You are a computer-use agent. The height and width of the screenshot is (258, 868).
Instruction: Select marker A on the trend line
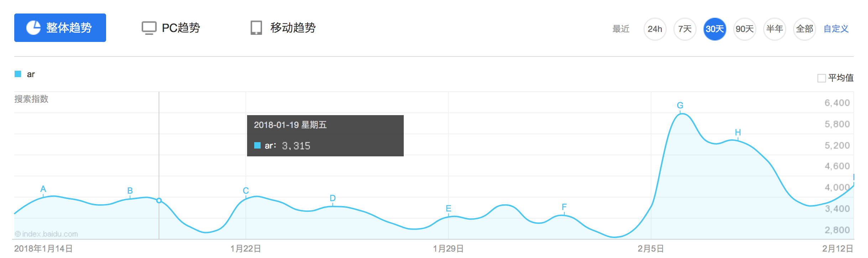click(43, 189)
